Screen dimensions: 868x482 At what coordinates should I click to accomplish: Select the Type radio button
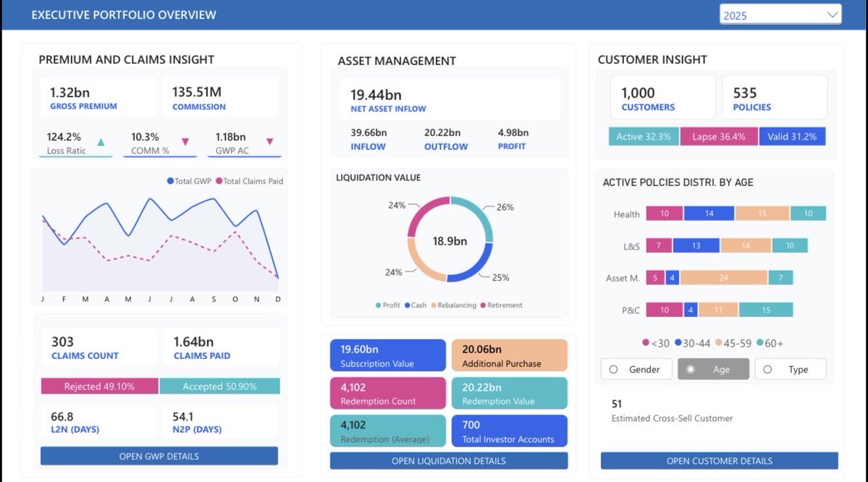pyautogui.click(x=767, y=369)
